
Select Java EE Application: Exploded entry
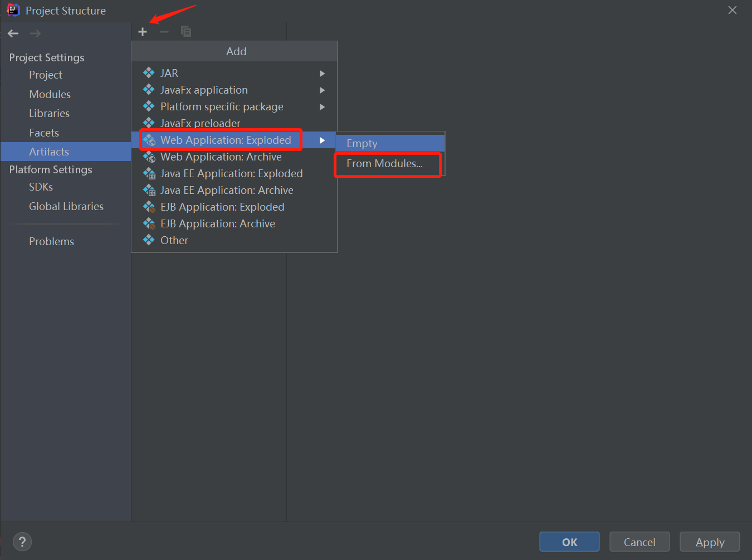235,173
